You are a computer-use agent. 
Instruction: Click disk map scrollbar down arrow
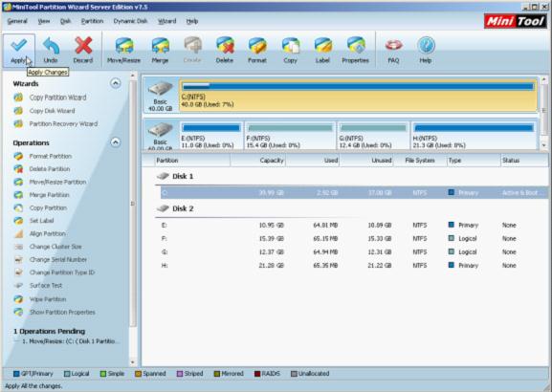pos(544,145)
